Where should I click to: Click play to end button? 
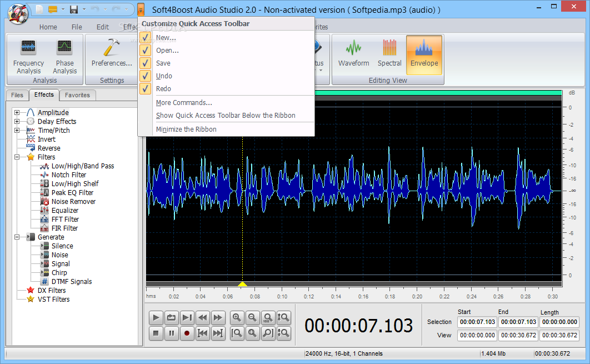[187, 318]
